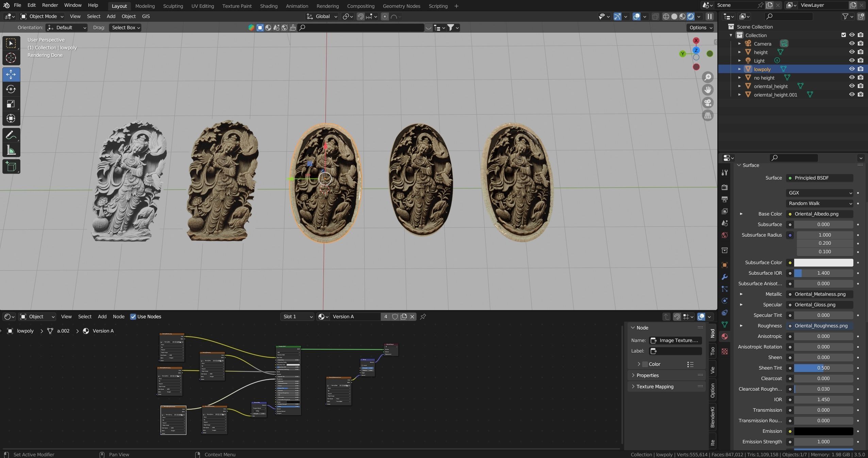
Task: Select the Measure tool
Action: (x=11, y=150)
